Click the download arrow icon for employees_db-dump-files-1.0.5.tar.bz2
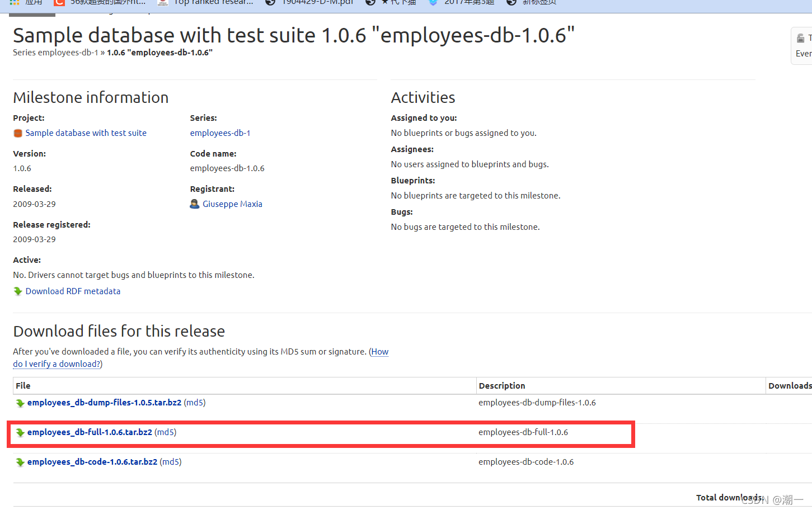This screenshot has height=510, width=812. (x=20, y=403)
